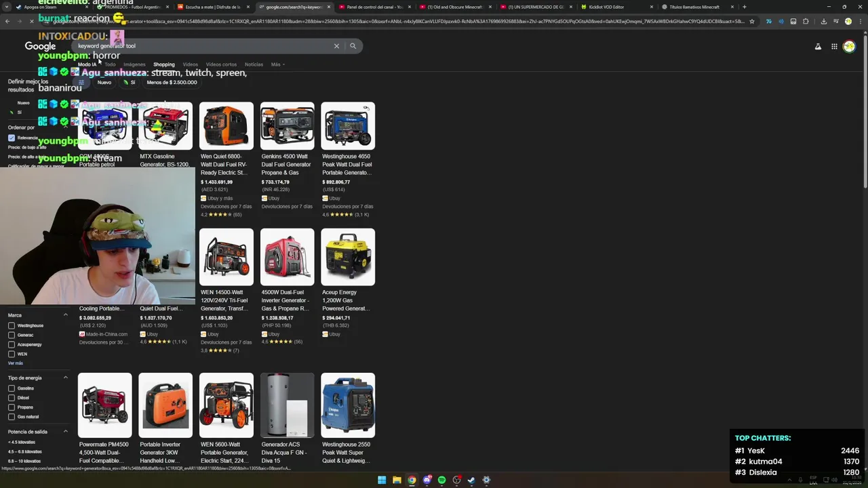Open Genkins 4500 Watt Dual Fuel listing

pos(287,164)
